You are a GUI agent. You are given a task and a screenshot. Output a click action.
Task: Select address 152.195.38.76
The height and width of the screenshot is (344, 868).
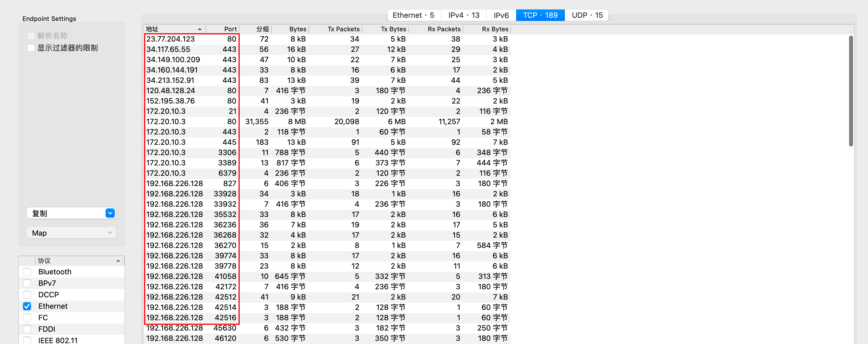coord(170,101)
